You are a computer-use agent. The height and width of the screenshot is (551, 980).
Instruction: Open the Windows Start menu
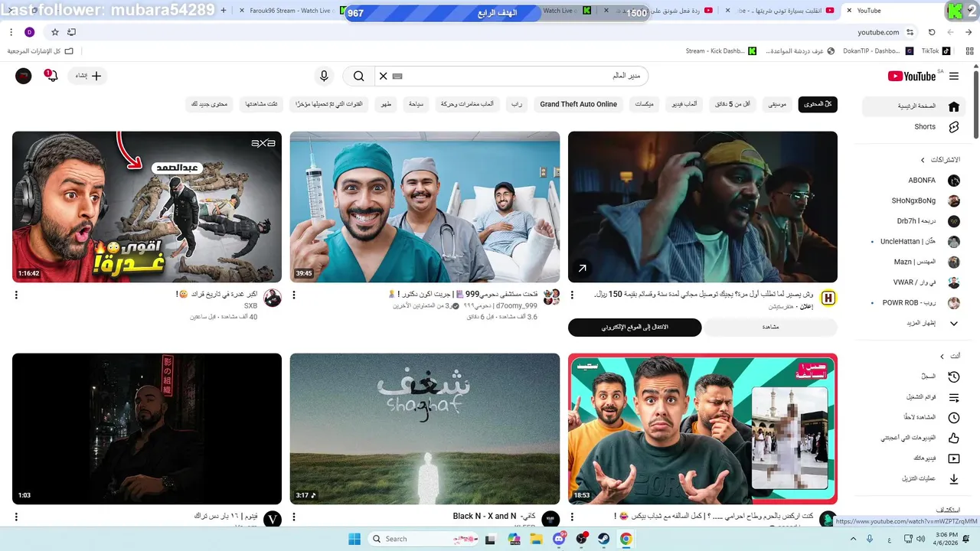(x=354, y=539)
